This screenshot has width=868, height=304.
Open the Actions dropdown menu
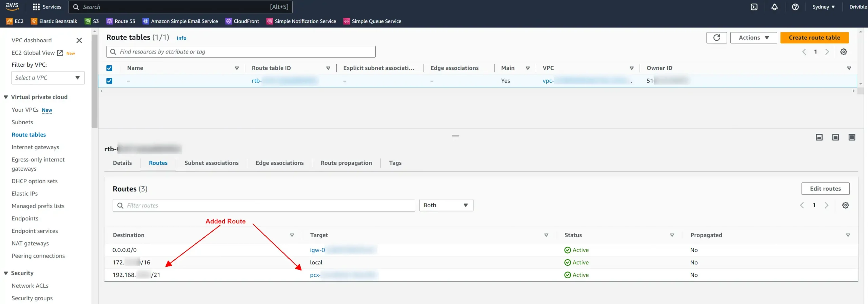click(753, 38)
